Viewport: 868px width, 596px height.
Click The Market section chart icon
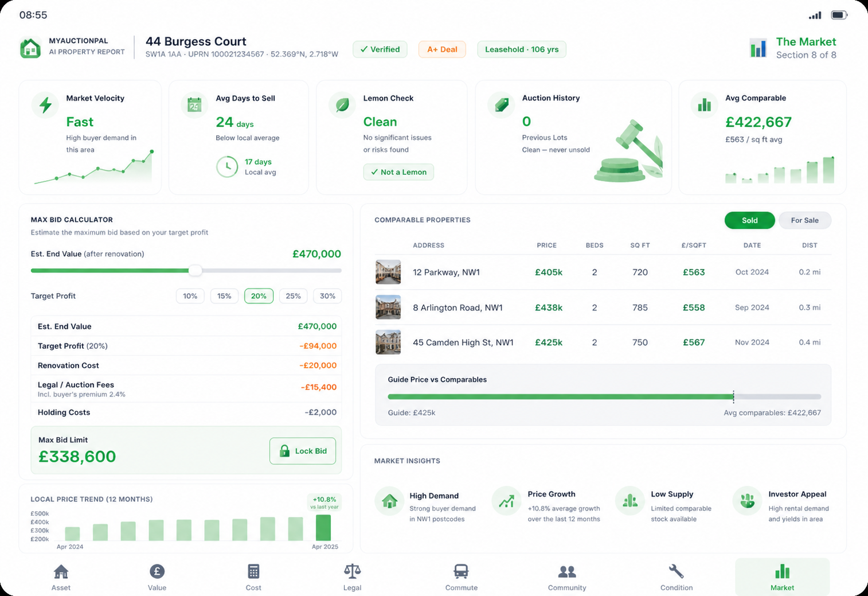tap(758, 48)
